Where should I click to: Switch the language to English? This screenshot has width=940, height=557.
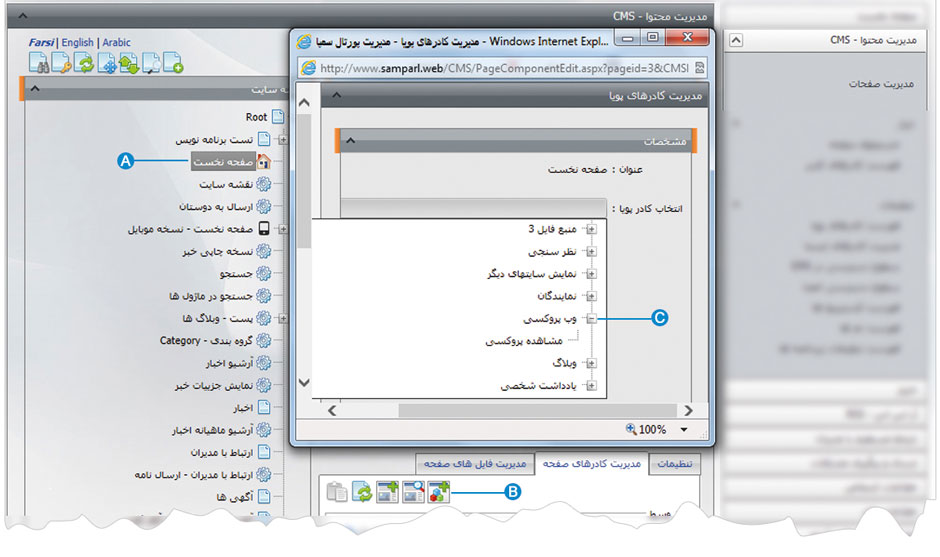(77, 43)
